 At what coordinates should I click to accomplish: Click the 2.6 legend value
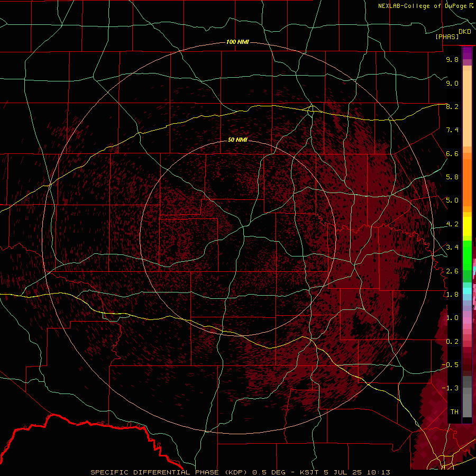tap(452, 271)
